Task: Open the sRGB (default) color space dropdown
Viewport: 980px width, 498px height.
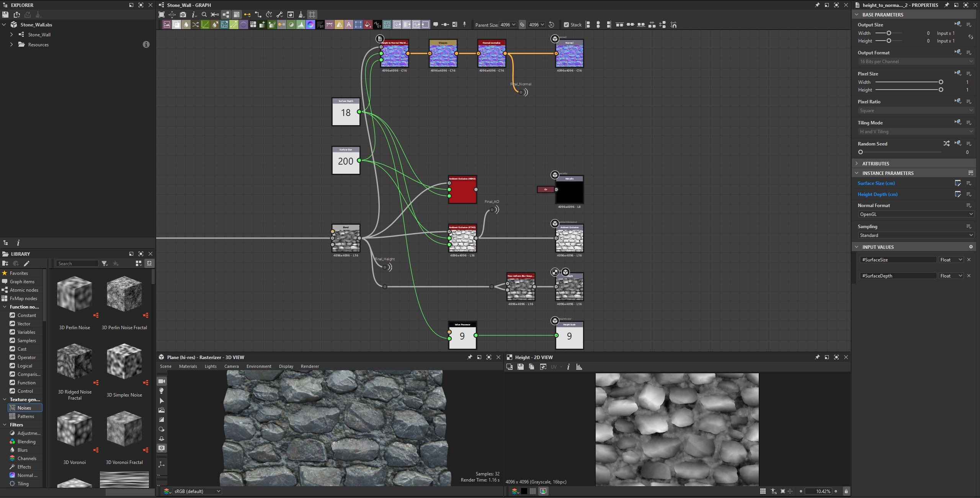Action: [197, 491]
